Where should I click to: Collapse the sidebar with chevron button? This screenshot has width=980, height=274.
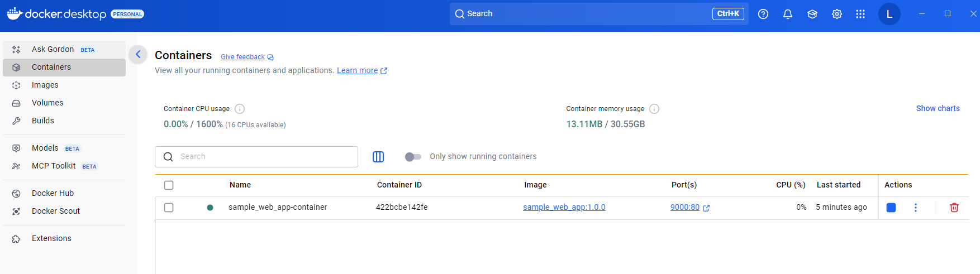(x=138, y=54)
